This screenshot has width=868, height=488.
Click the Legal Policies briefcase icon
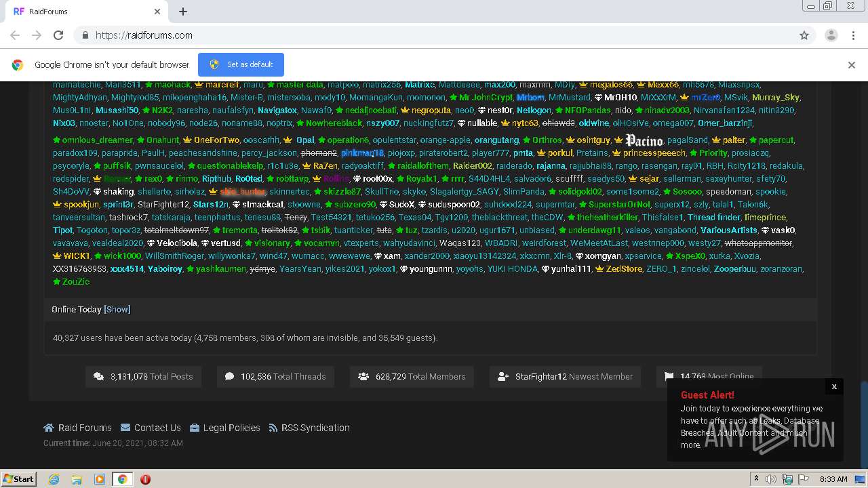point(195,428)
